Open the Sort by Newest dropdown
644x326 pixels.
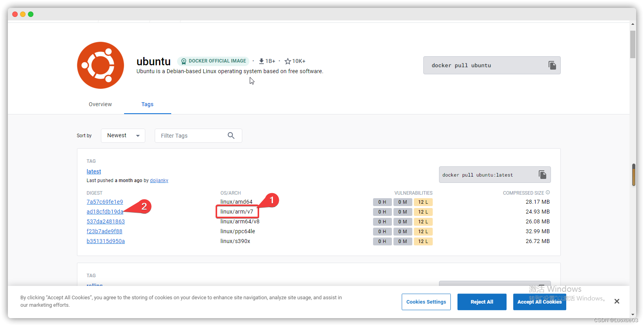pyautogui.click(x=123, y=136)
